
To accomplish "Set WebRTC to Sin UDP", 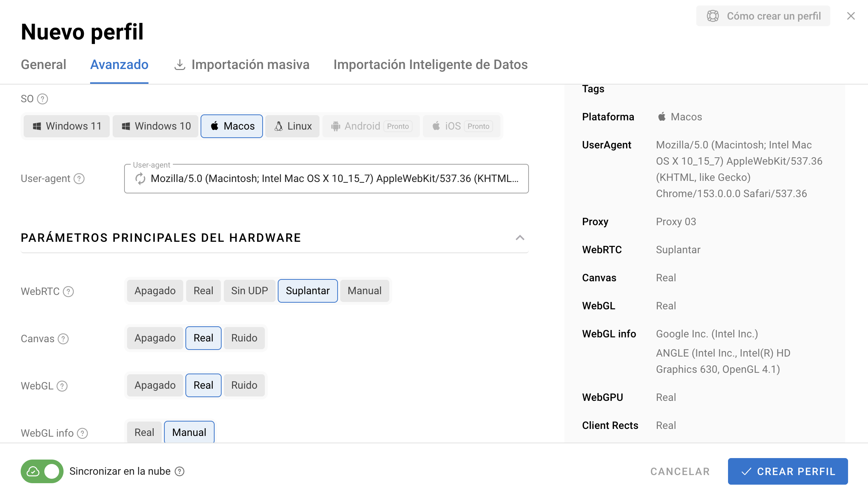I will (x=250, y=291).
